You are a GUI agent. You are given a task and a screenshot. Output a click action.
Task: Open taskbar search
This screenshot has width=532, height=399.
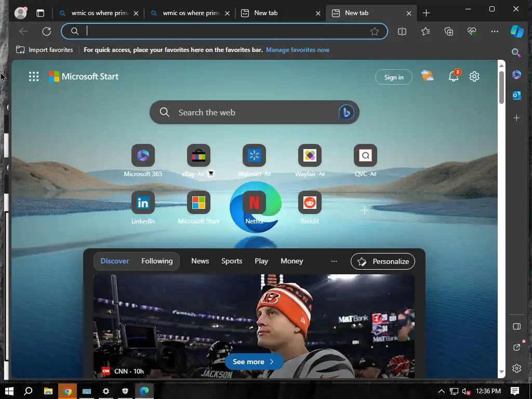coord(29,391)
